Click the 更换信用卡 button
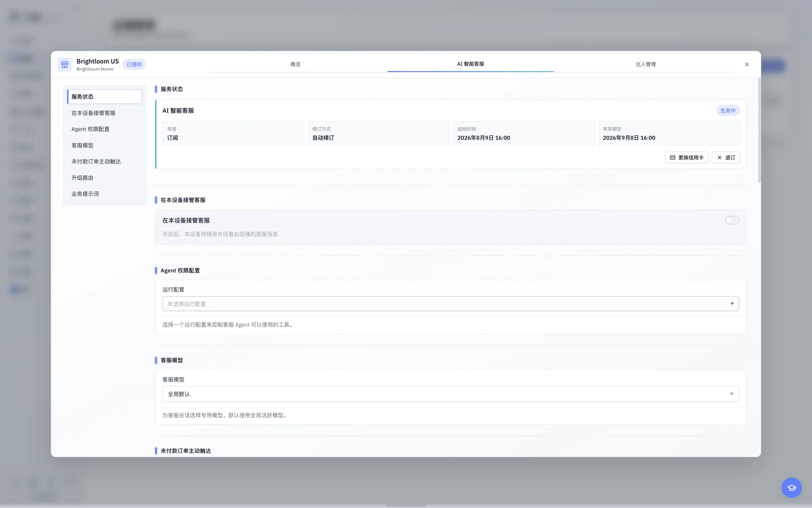The width and height of the screenshot is (812, 508). [686, 157]
